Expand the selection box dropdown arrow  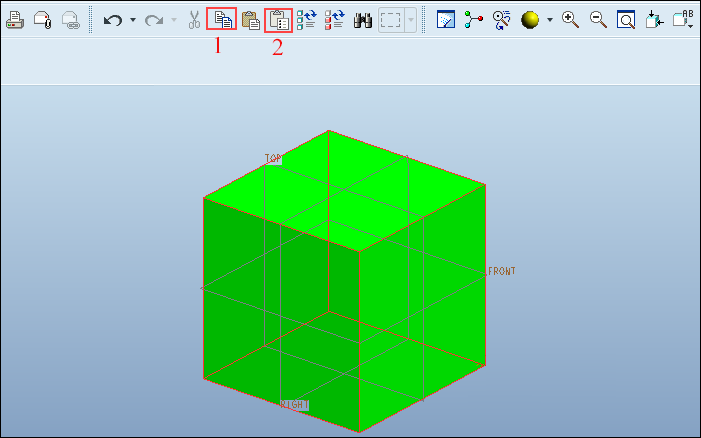click(x=410, y=20)
